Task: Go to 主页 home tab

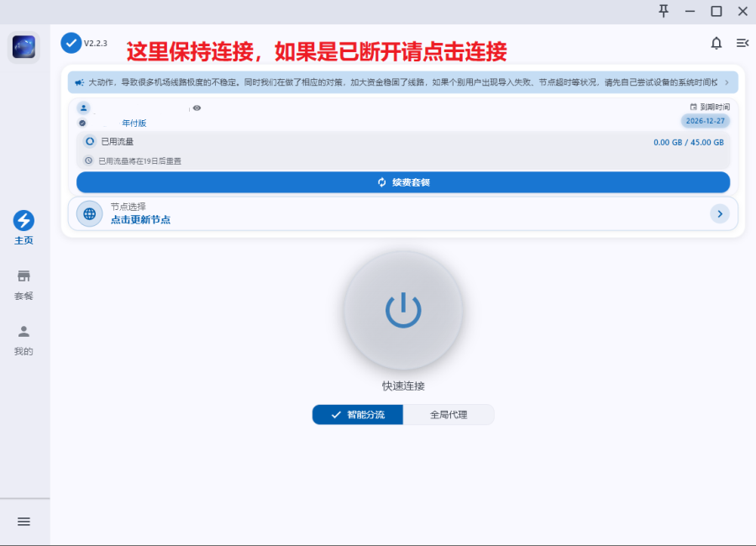Action: point(24,228)
